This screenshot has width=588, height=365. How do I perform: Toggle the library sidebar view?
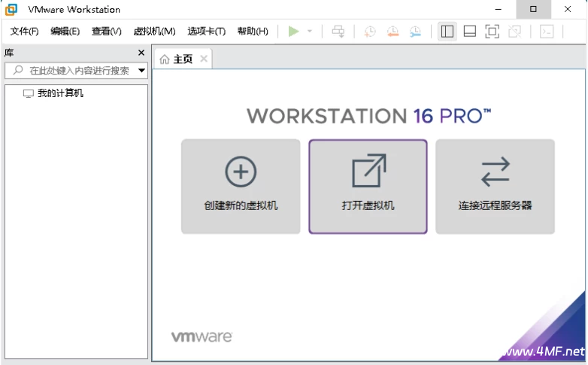point(447,31)
